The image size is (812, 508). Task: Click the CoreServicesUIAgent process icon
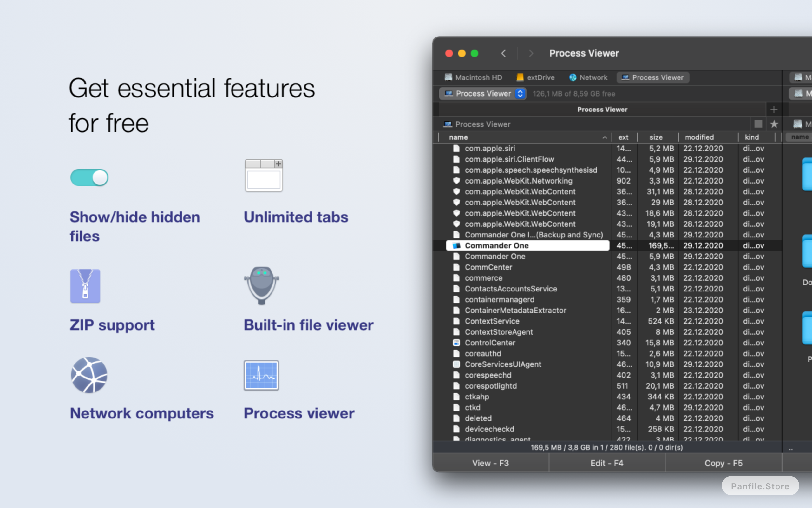pyautogui.click(x=456, y=364)
